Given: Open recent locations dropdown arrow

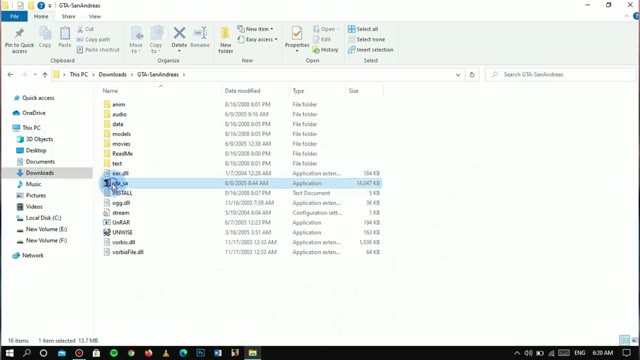Looking at the screenshot, I should click(x=35, y=74).
